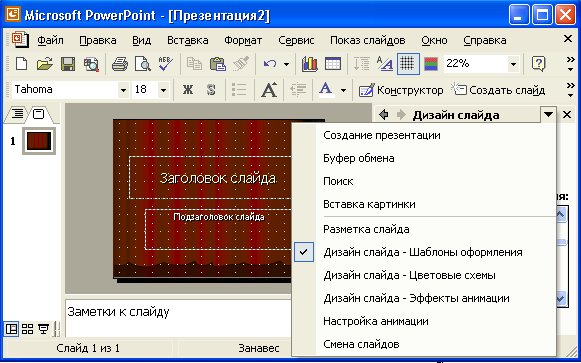Screen dimensions: 581x363
Task: Open the font size 18 dropdown
Action: pyautogui.click(x=163, y=90)
